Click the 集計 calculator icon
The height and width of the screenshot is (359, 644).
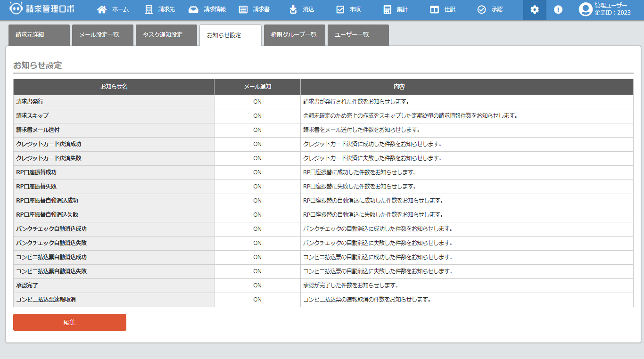388,9
